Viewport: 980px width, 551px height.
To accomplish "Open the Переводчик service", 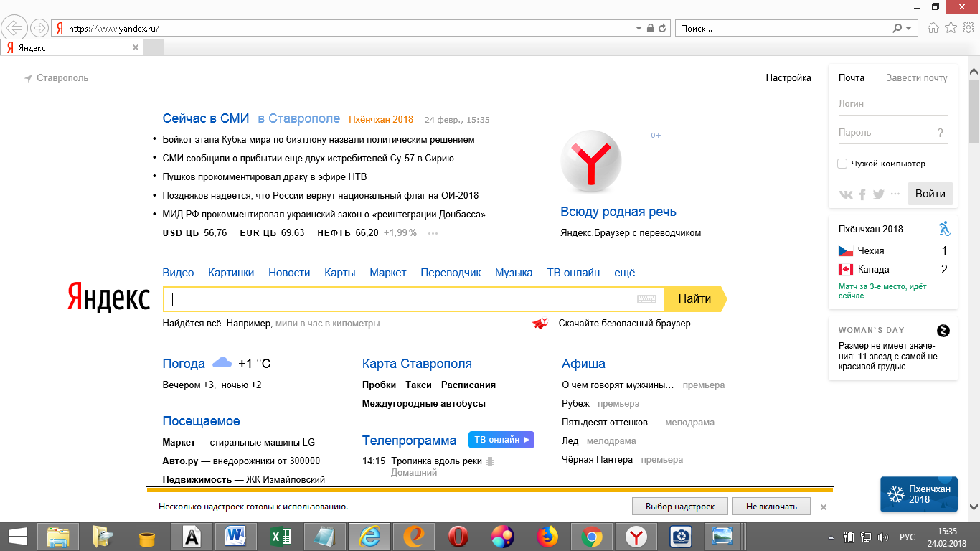I will pos(451,273).
